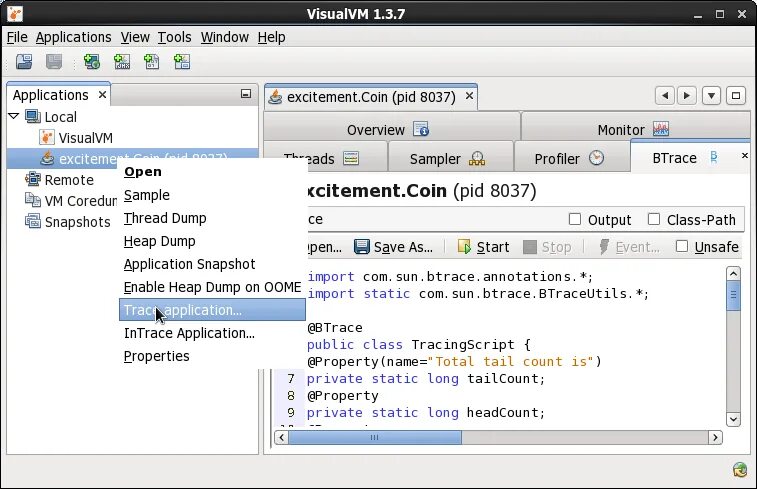757x489 pixels.
Task: Open the View menu
Action: click(x=135, y=37)
